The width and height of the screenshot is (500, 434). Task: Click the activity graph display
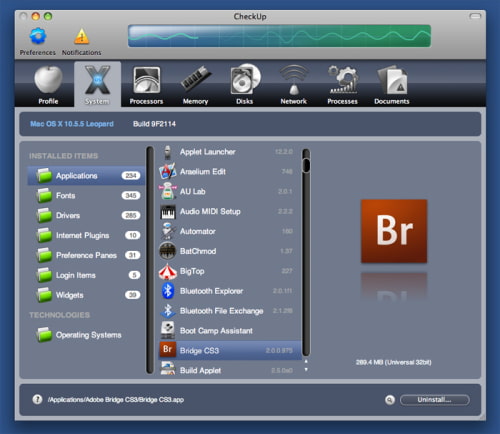pyautogui.click(x=279, y=36)
